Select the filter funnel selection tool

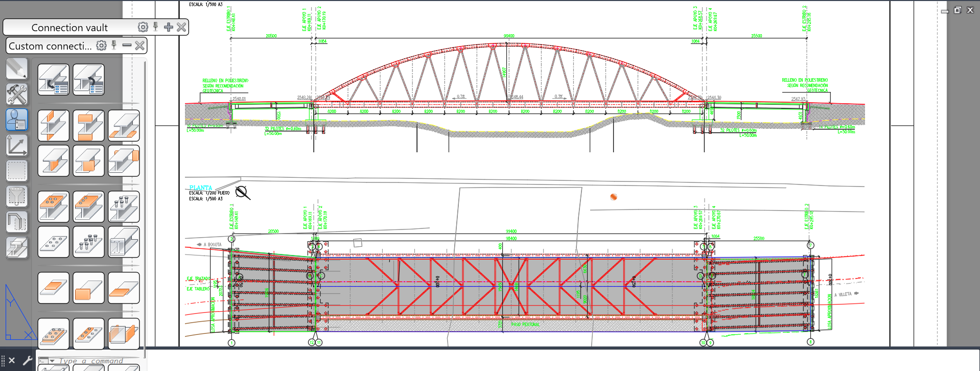tap(16, 196)
